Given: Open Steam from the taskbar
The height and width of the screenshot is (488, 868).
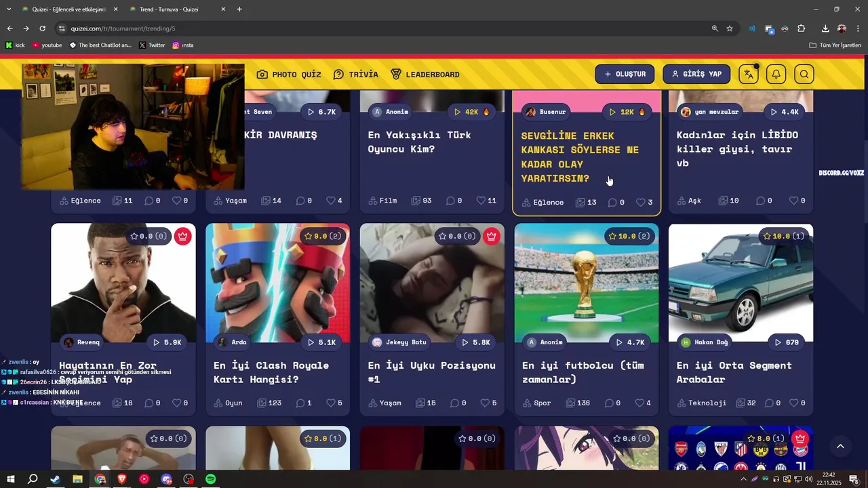Looking at the screenshot, I should point(55,479).
